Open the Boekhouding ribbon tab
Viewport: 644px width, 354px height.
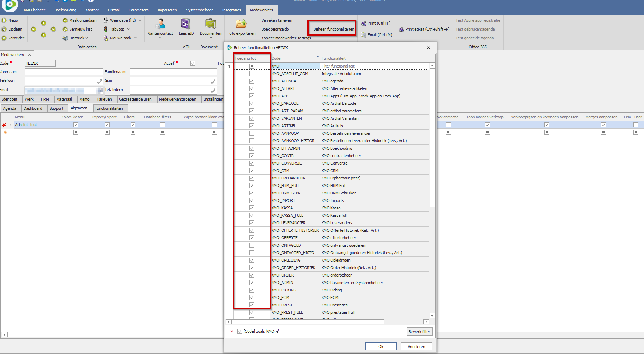(x=65, y=10)
